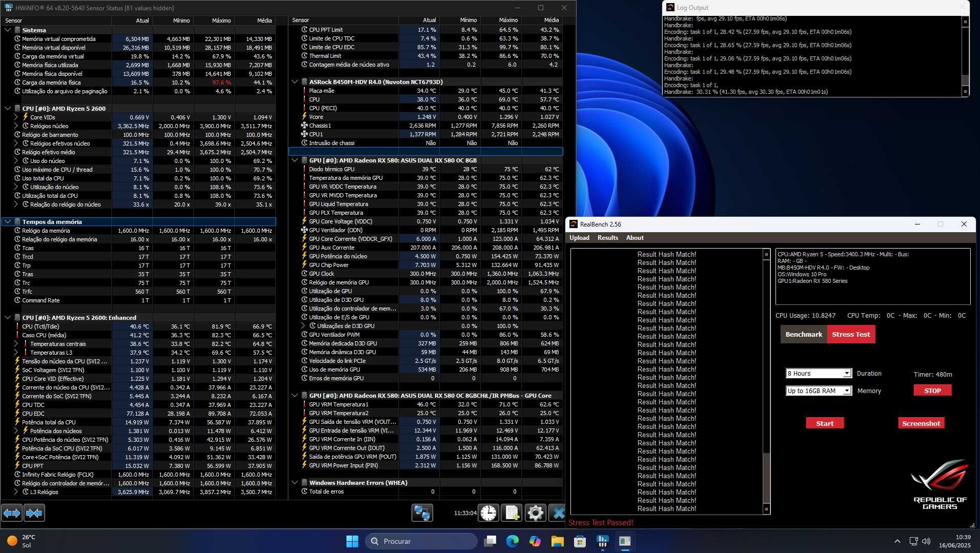Expand Relógios núcleo row
980x553 pixels.
tap(16, 126)
